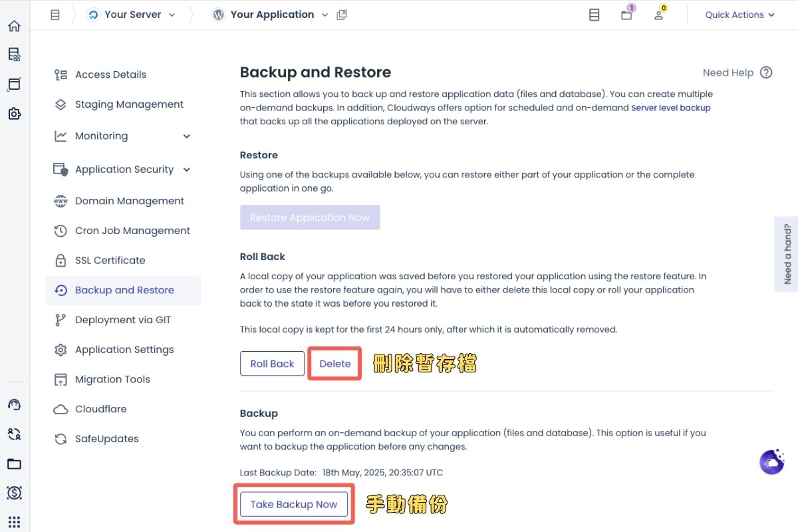Expand the Monitoring submenu chevron
Screen dimensions: 798x532
(187, 136)
